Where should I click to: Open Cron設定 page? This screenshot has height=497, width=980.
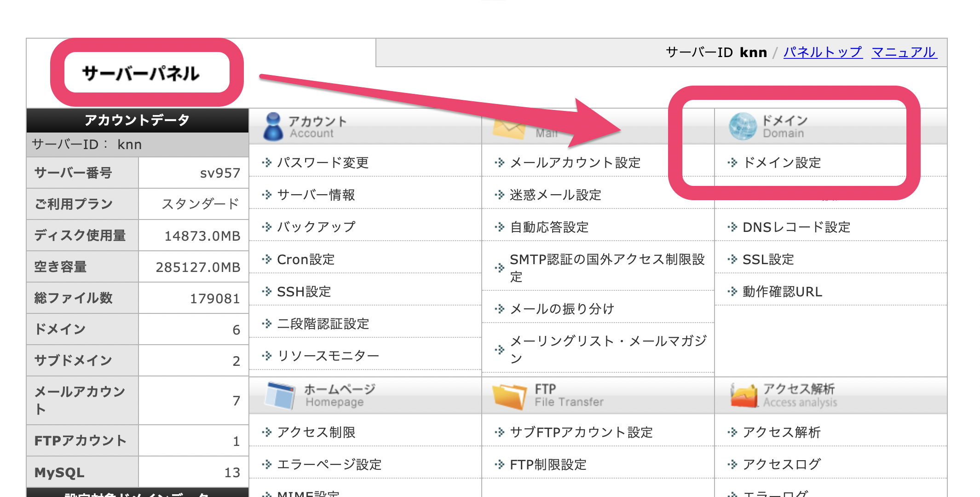[306, 259]
